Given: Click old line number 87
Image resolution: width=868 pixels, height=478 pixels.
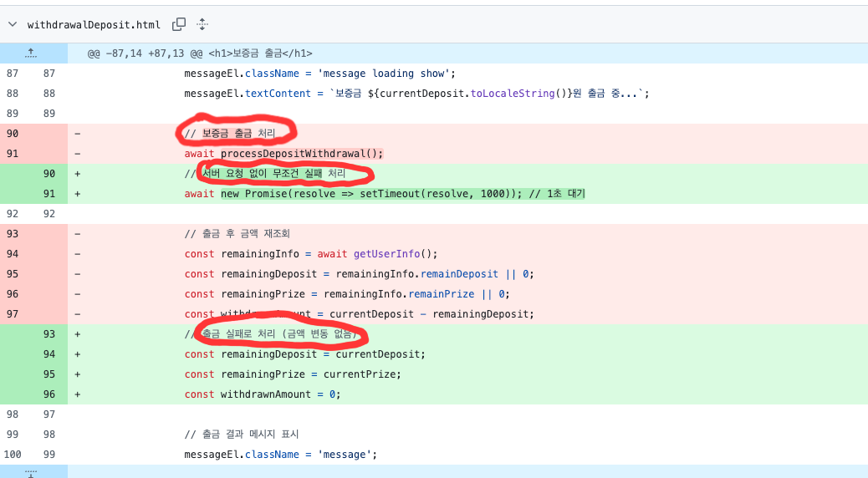Looking at the screenshot, I should (x=13, y=74).
